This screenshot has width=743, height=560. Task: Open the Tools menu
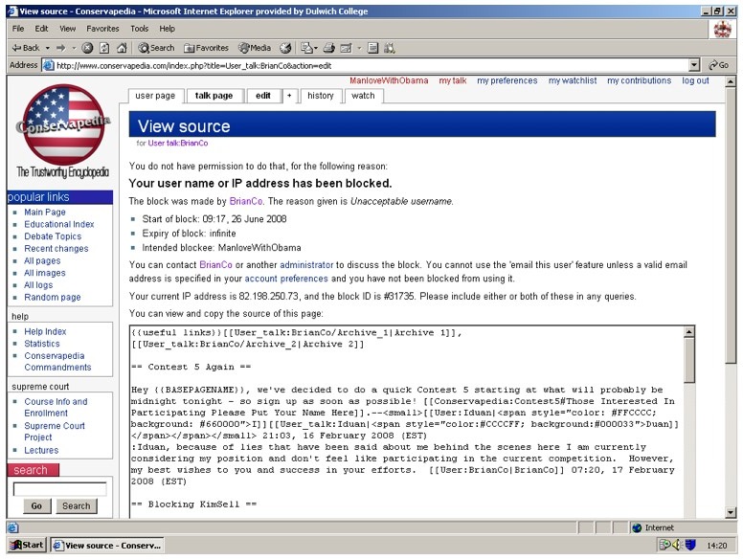[140, 29]
